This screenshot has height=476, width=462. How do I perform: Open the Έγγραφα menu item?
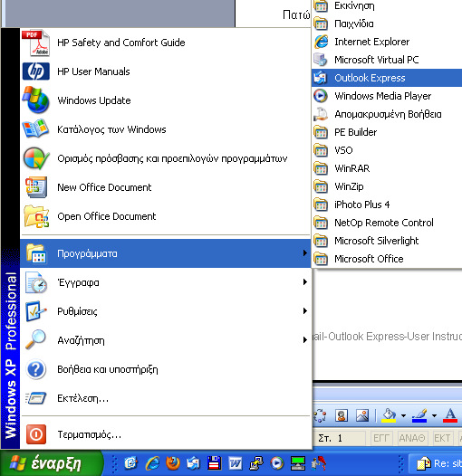(166, 282)
